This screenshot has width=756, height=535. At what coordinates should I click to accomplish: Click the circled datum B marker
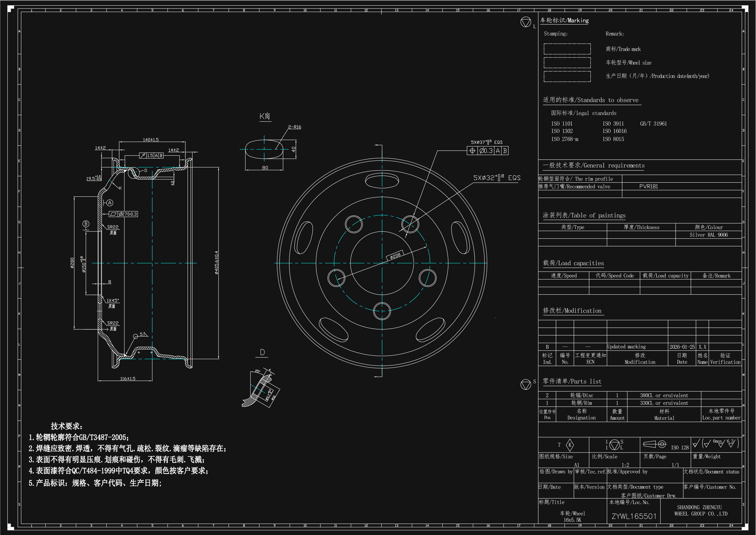[x=86, y=224]
